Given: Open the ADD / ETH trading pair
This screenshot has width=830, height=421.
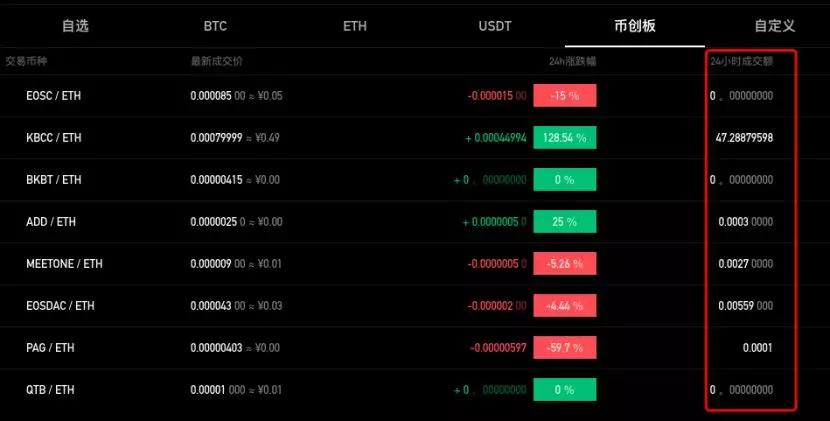Looking at the screenshot, I should click(50, 222).
